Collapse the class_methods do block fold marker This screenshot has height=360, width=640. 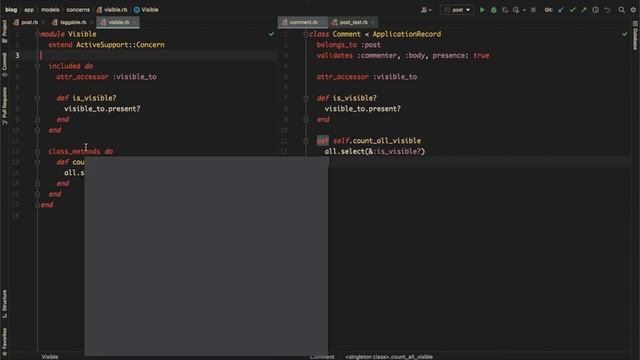click(37, 151)
